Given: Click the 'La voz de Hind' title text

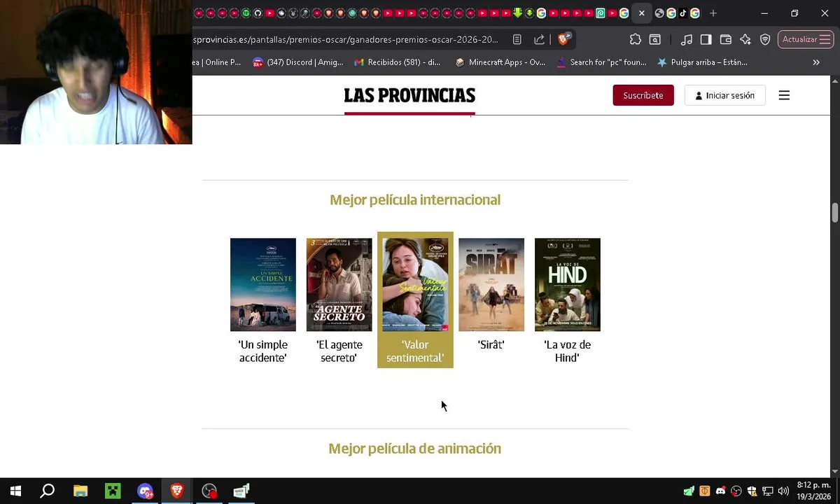Looking at the screenshot, I should (x=568, y=351).
